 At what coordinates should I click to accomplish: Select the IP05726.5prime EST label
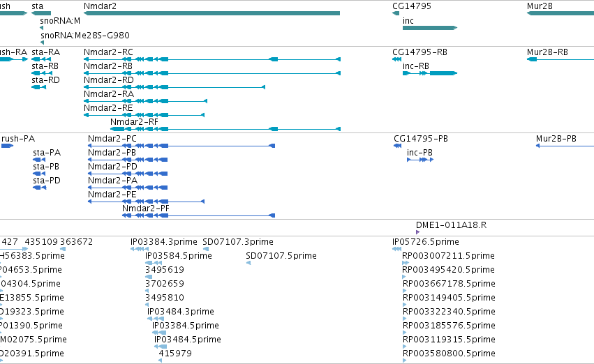coord(425,242)
